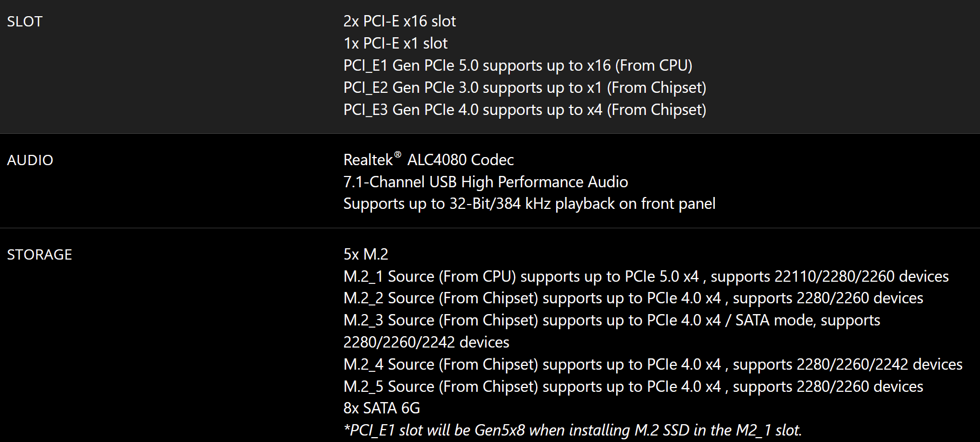Screen dimensions: 980x442
Task: Click the '5x M.2' text
Action: 366,255
